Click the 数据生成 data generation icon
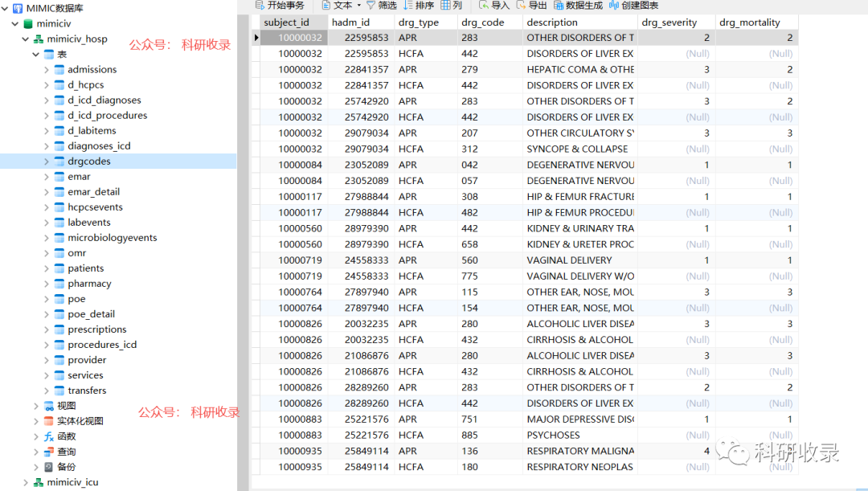 [x=558, y=5]
